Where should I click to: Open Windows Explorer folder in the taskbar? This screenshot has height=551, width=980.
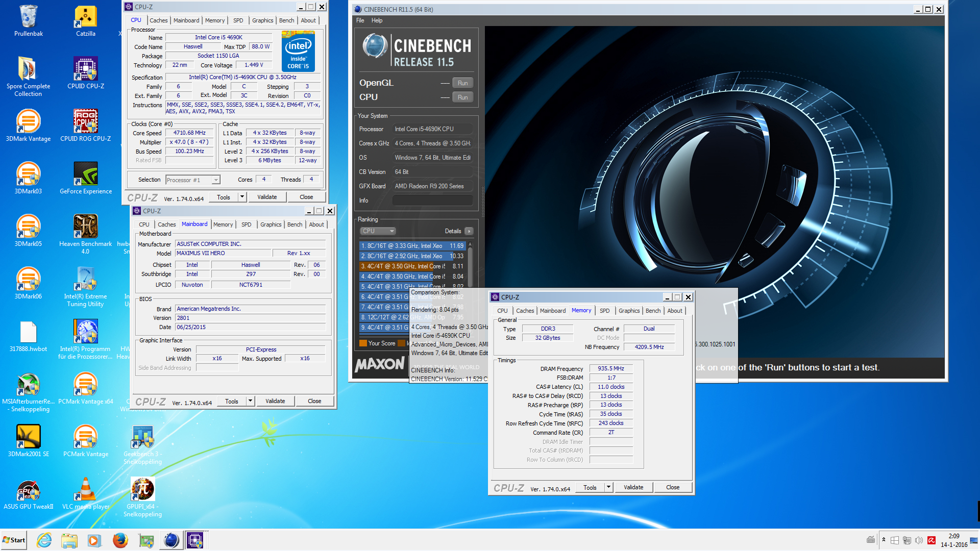(69, 540)
